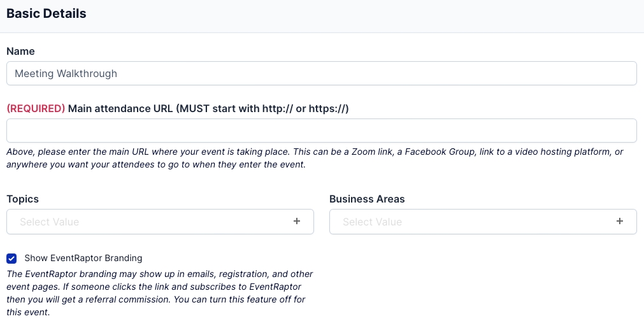
Task: Click the plus icon in Topics field
Action: coord(296,222)
